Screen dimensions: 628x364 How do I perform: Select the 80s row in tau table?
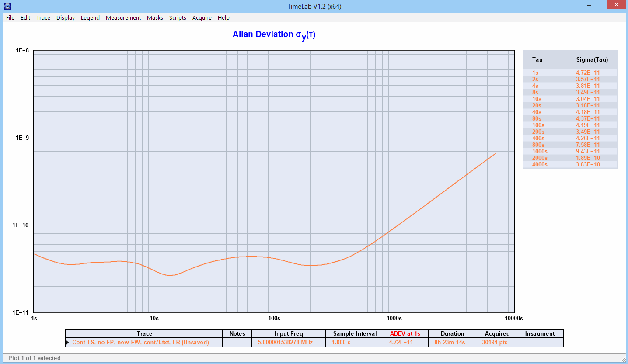[570, 118]
